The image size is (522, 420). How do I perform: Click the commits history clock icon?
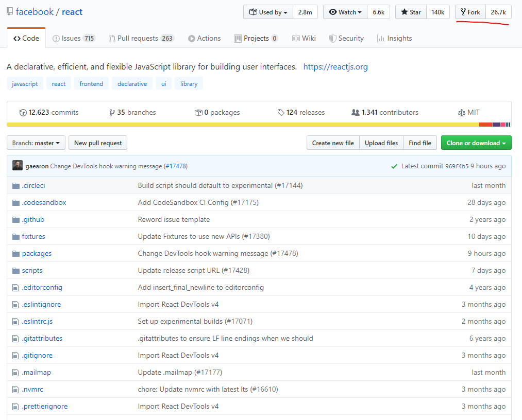point(23,113)
